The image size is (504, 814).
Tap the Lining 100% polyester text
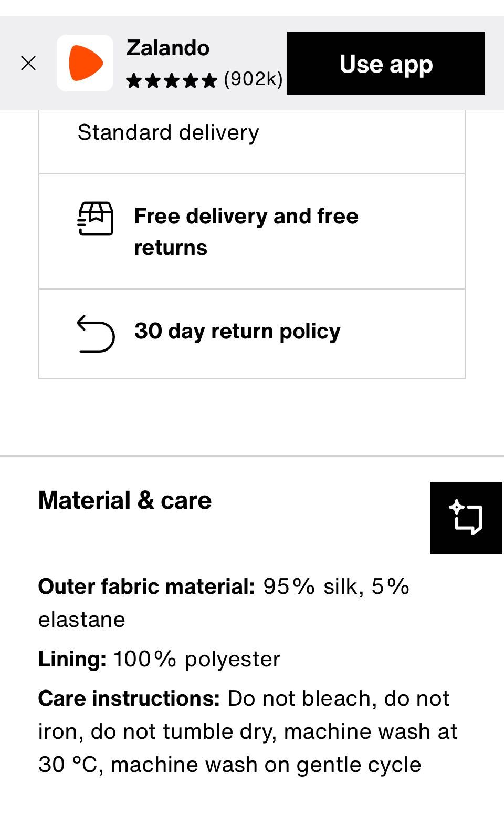pyautogui.click(x=160, y=659)
